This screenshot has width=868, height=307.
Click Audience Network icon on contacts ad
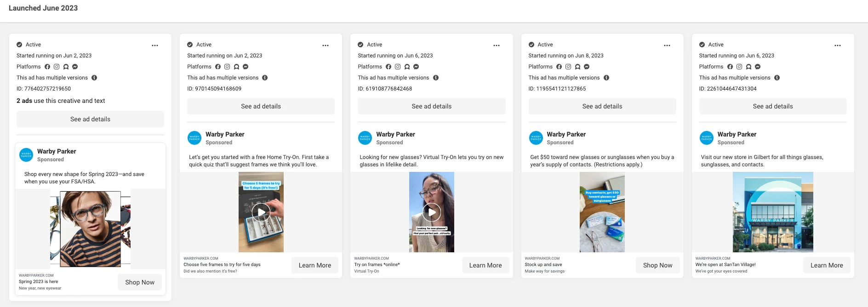(577, 67)
